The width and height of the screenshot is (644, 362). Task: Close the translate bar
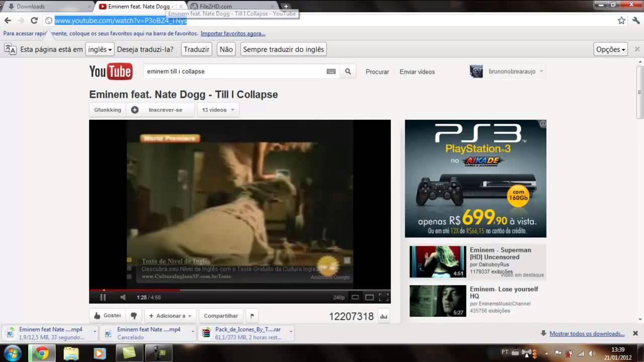[637, 49]
